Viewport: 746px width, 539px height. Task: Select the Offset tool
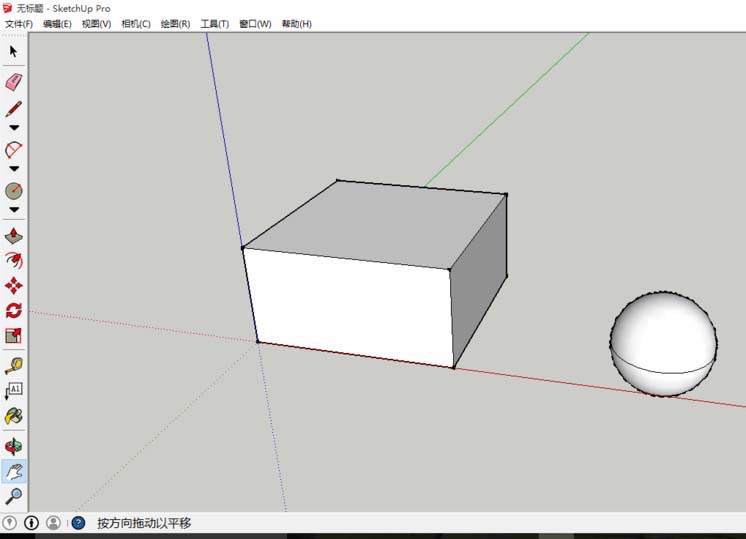click(14, 260)
